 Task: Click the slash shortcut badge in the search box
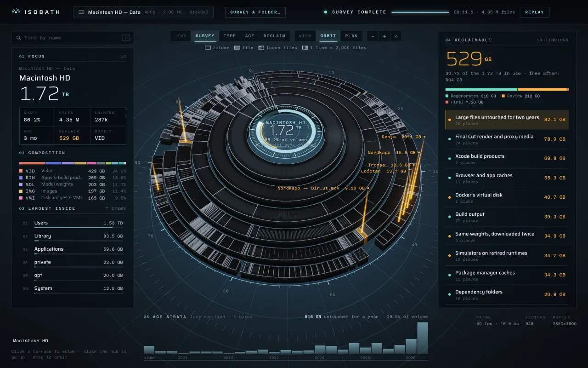[x=125, y=38]
